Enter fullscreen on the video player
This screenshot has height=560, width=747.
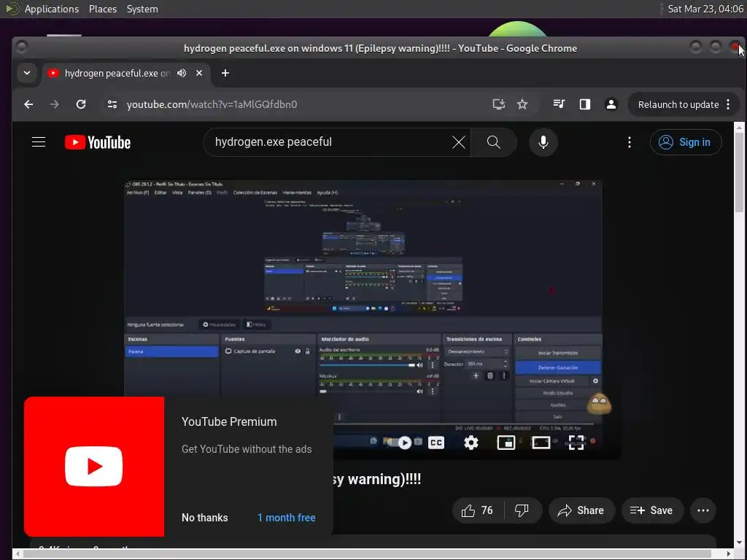click(576, 443)
